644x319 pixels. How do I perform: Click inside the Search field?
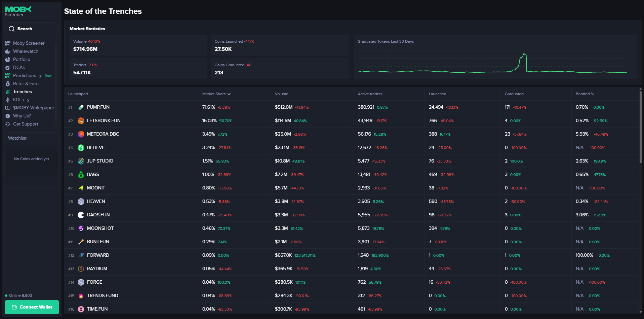tap(32, 29)
